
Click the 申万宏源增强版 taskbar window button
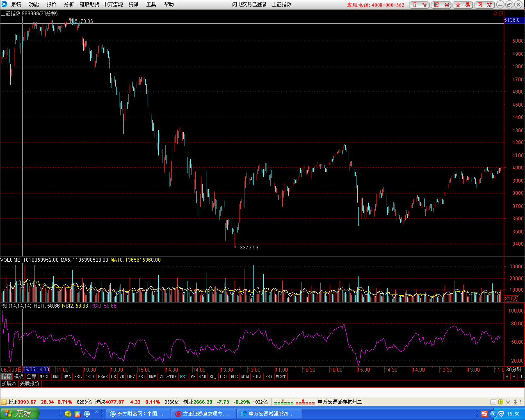(269, 414)
